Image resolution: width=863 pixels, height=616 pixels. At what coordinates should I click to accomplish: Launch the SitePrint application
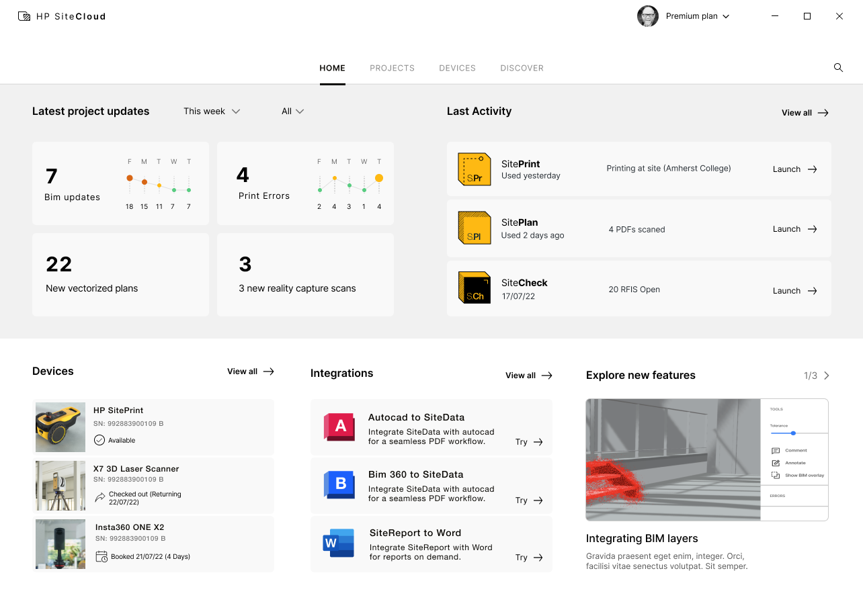(x=794, y=169)
